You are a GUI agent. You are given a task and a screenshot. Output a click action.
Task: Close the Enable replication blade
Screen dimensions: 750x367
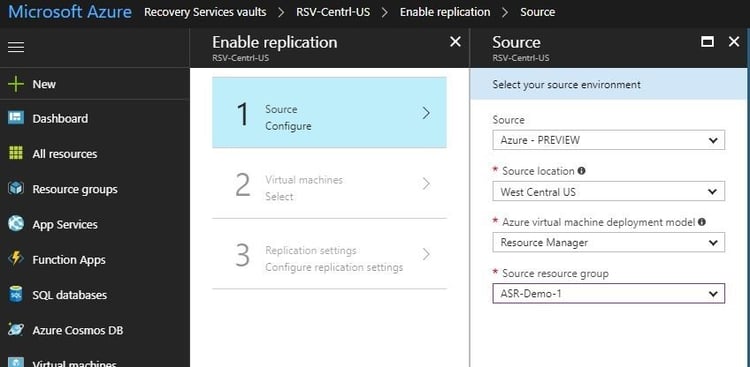455,42
